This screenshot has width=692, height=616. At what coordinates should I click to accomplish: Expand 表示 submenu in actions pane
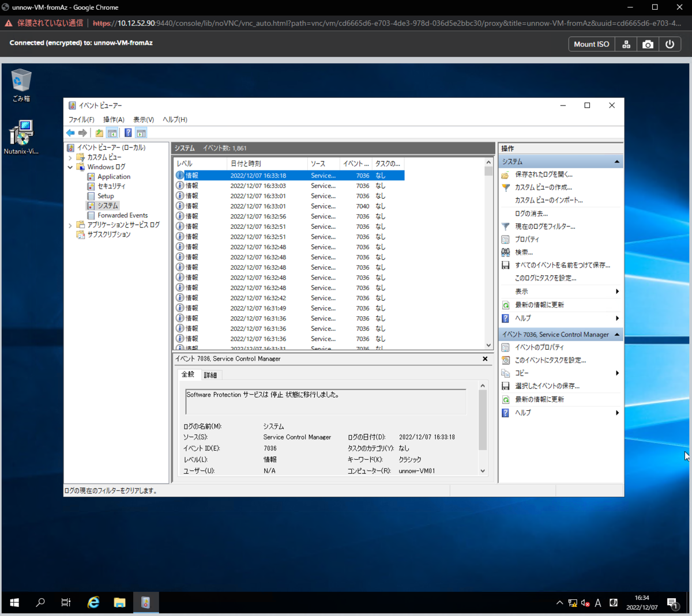click(x=617, y=292)
